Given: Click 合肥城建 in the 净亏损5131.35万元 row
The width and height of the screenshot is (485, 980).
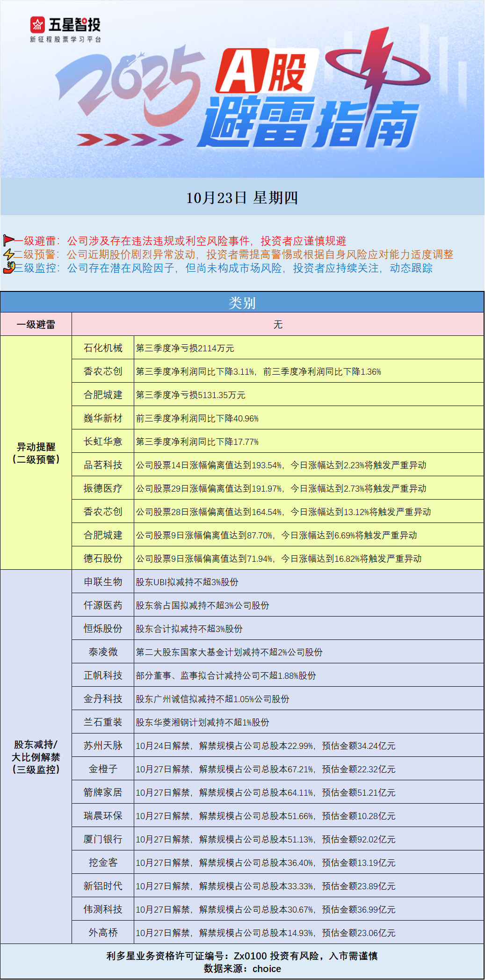Looking at the screenshot, I should coord(103,394).
